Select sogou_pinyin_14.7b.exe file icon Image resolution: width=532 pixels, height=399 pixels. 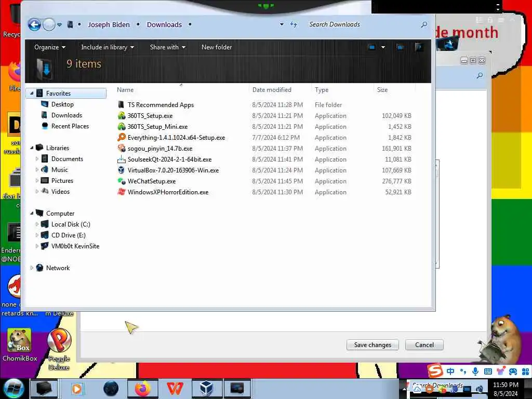pos(121,148)
